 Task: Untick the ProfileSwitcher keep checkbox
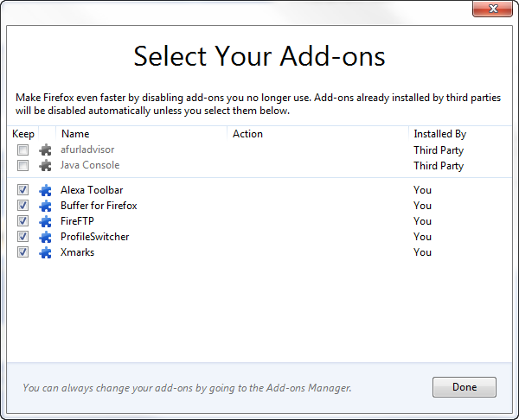[x=23, y=237]
